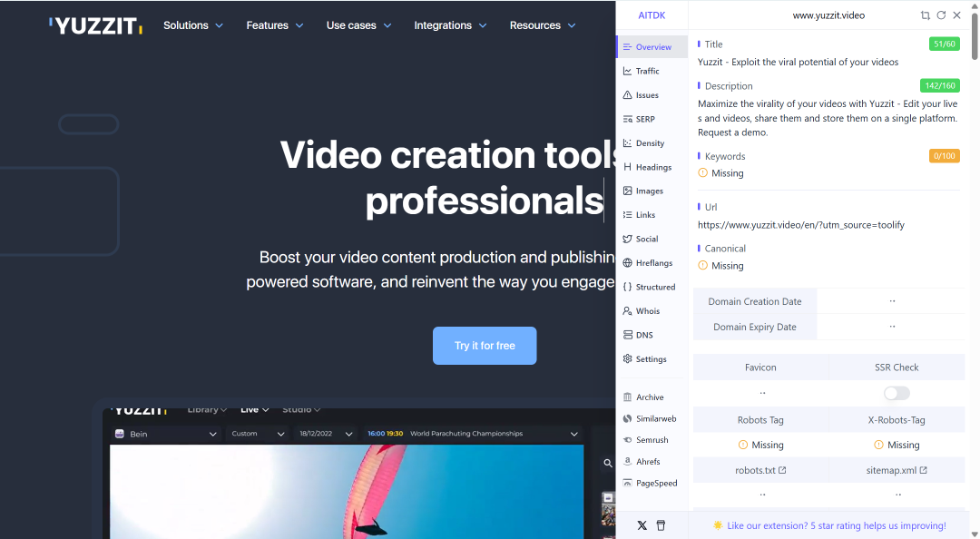
Task: Click the Robots Tag header cell
Action: click(x=760, y=420)
